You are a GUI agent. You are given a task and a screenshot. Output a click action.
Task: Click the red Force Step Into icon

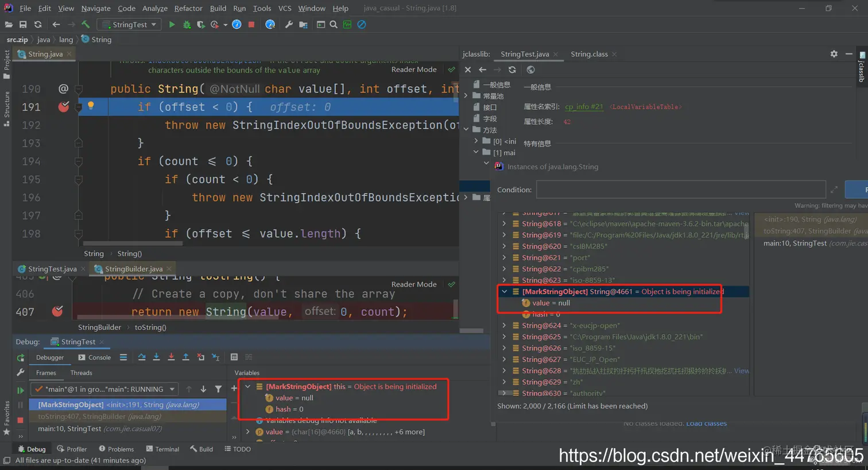click(171, 357)
